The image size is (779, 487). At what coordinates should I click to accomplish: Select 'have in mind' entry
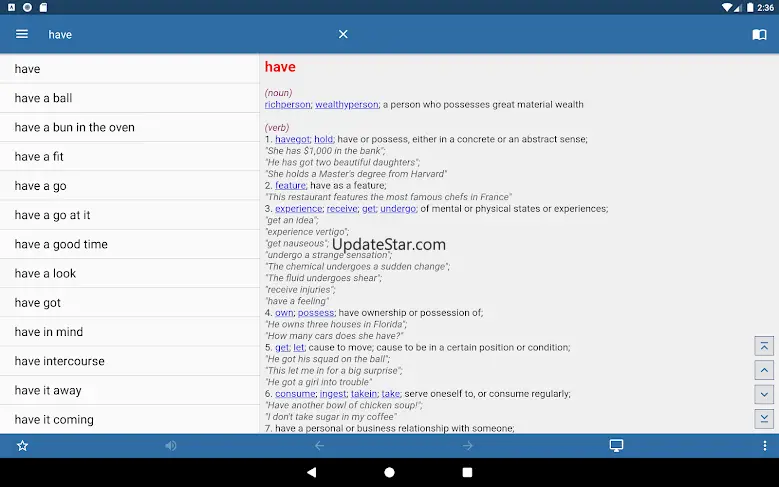tap(130, 331)
